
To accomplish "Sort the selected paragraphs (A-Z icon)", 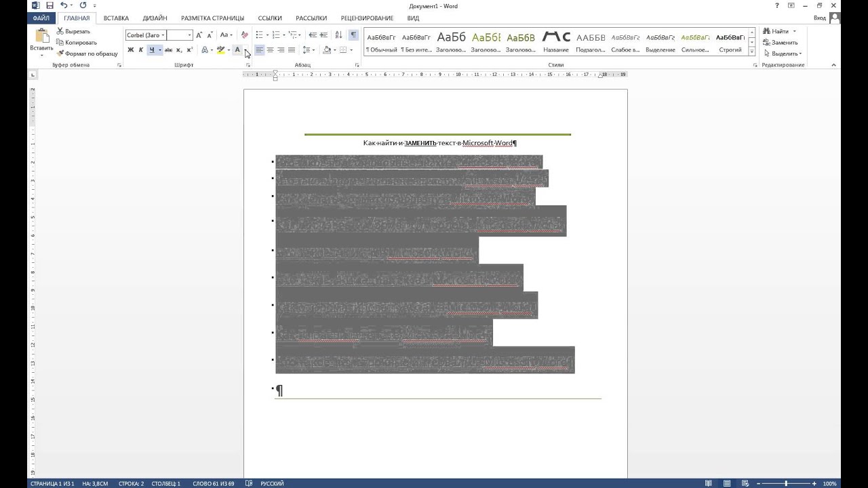I will click(x=339, y=35).
